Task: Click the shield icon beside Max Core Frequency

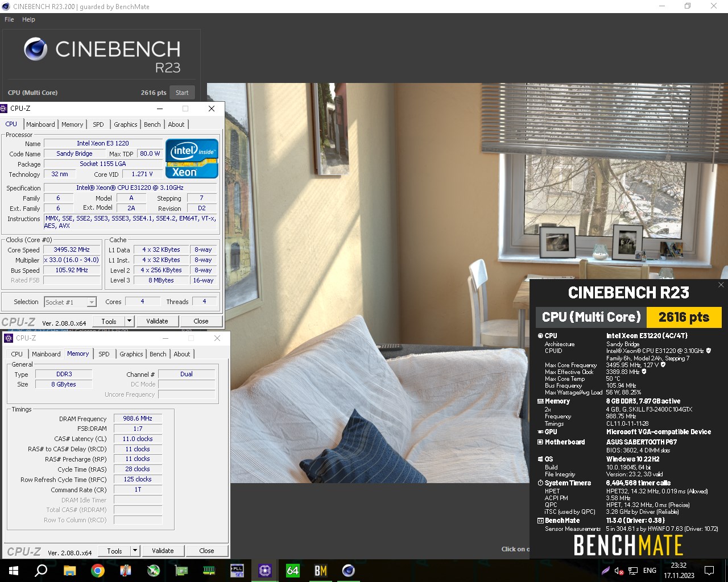Action: pos(663,365)
